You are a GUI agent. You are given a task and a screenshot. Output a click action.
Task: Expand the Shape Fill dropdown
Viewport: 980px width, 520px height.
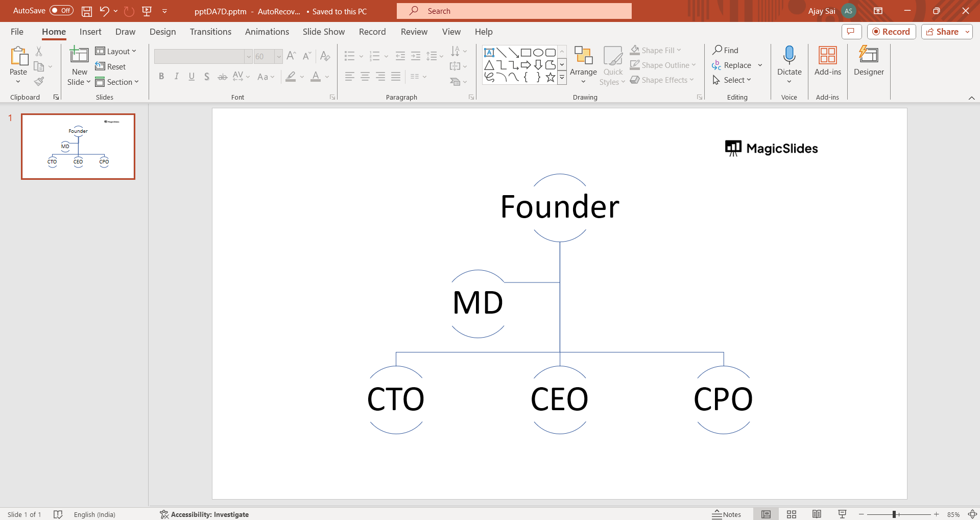click(679, 50)
